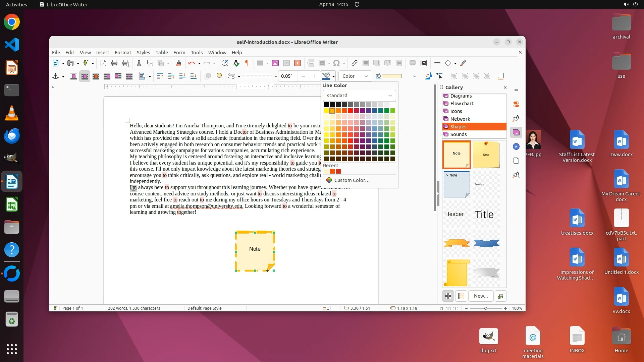The height and width of the screenshot is (362, 644).
Task: Click the Print toolbar icon
Action: click(114, 63)
